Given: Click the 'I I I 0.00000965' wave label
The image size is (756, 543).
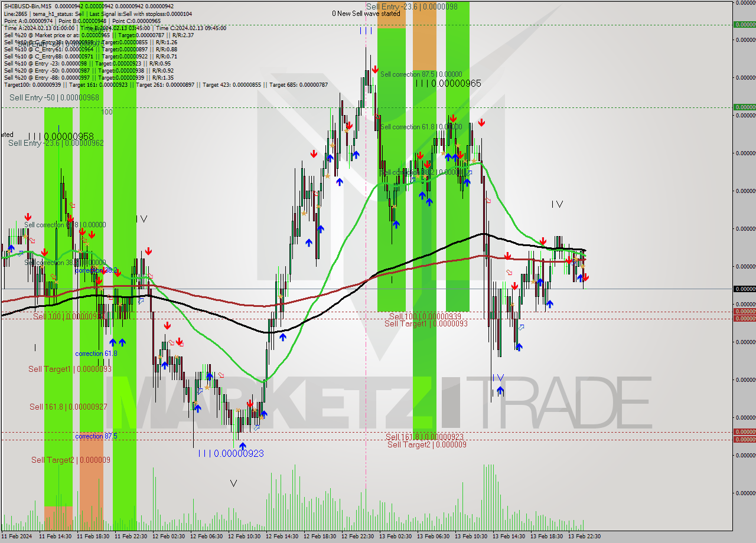Looking at the screenshot, I should pos(448,84).
